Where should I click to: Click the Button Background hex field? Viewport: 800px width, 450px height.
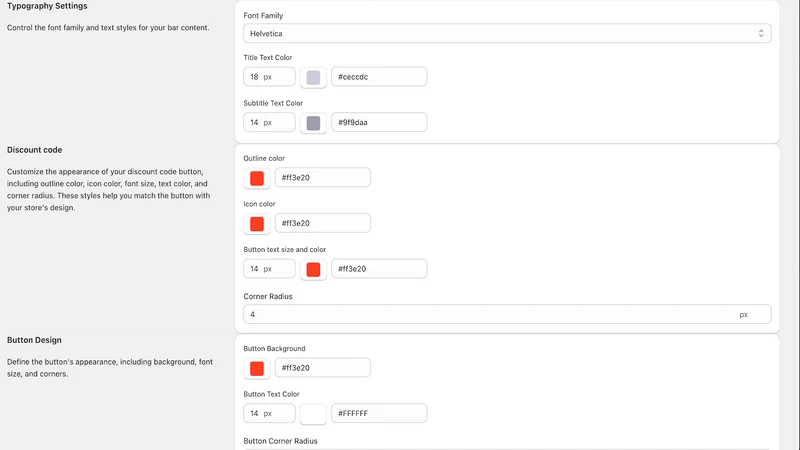coord(323,368)
